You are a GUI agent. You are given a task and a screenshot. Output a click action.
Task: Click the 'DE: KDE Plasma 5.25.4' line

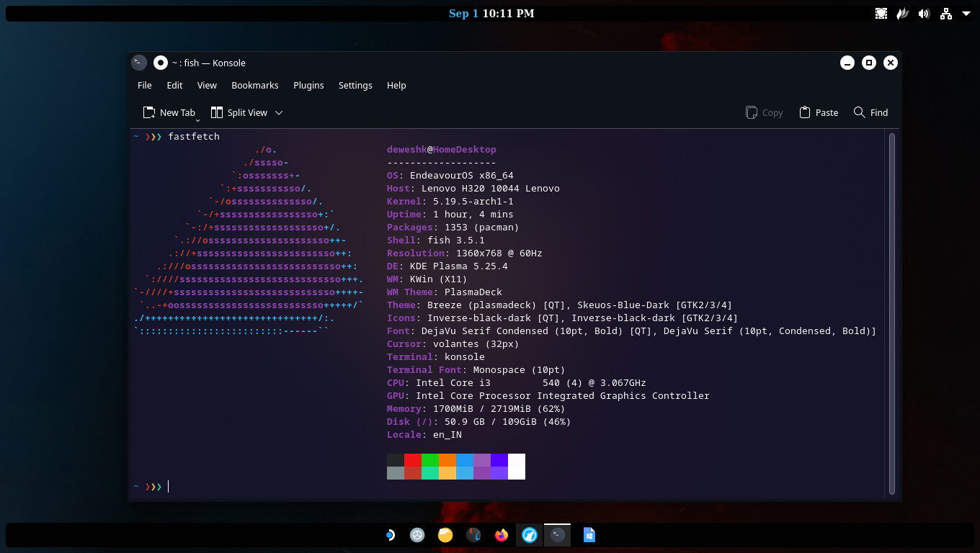click(x=447, y=266)
